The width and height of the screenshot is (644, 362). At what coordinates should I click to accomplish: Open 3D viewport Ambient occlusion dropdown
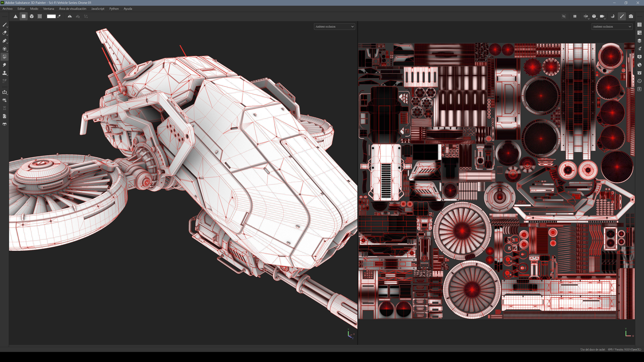(x=334, y=26)
